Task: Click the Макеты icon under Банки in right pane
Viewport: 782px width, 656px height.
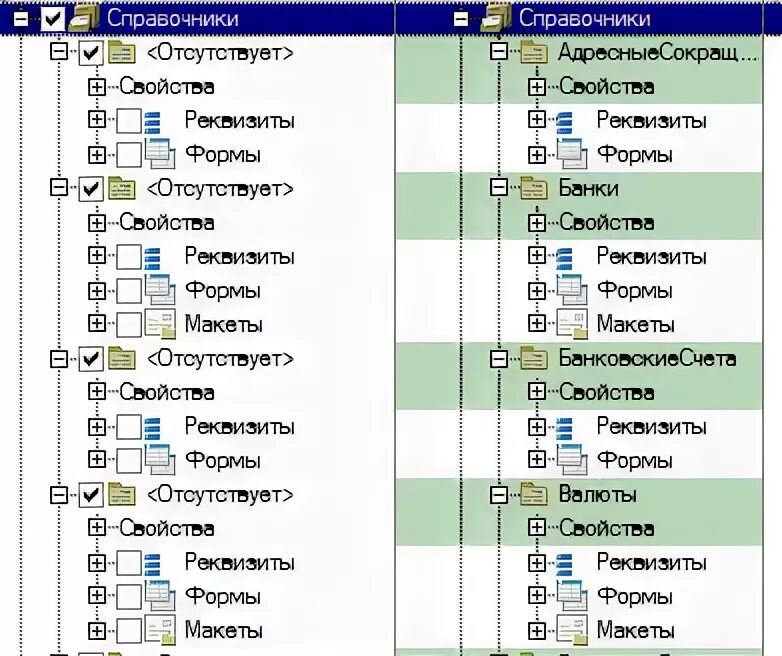Action: (x=571, y=324)
